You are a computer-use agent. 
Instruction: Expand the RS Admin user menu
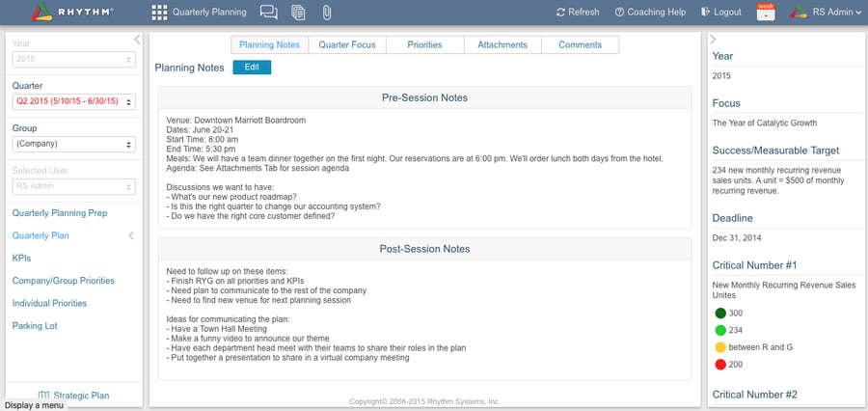(826, 13)
